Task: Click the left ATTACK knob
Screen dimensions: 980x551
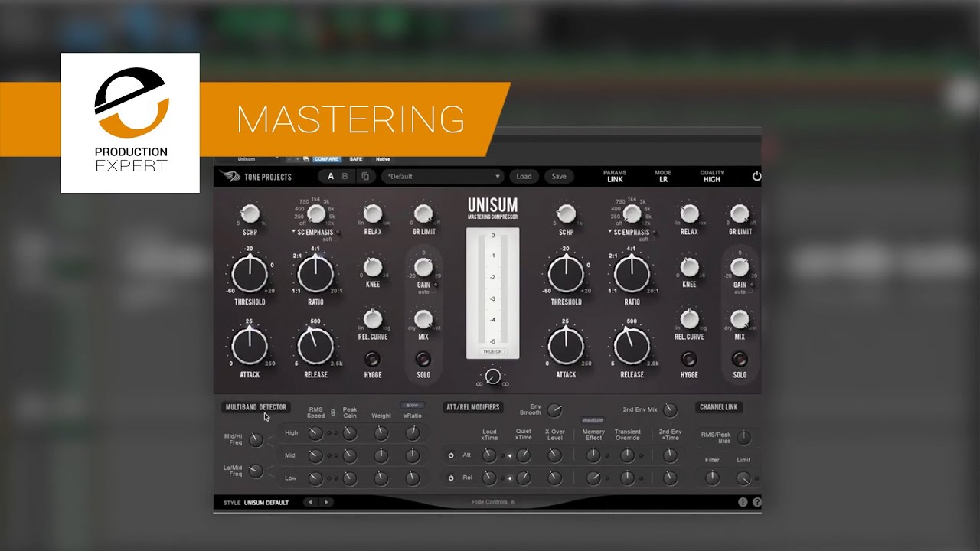Action: pos(250,347)
